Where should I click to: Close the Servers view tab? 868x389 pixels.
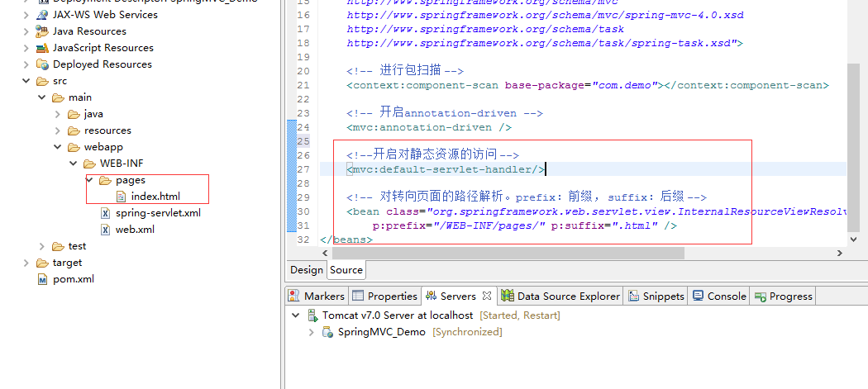[x=487, y=296]
